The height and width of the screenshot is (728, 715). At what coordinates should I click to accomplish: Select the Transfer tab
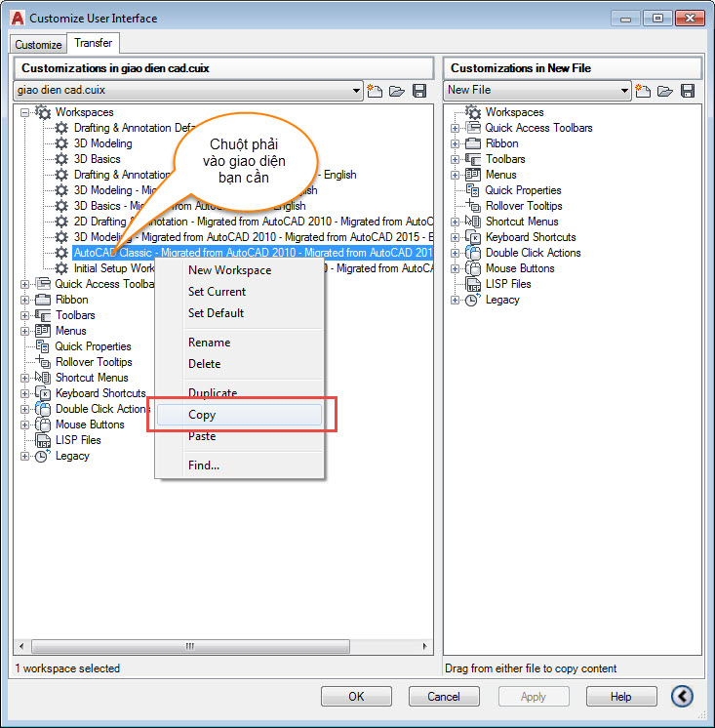[94, 43]
